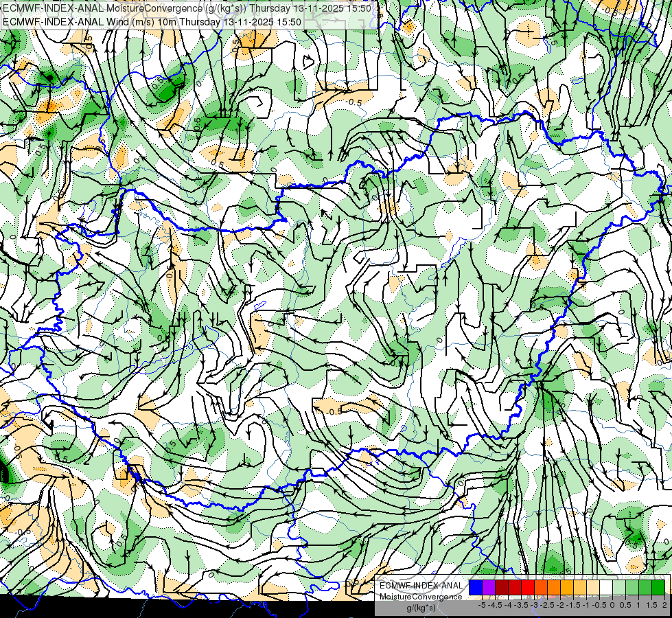The height and width of the screenshot is (618, 672).
Task: Click the blue legend color swatch
Action: (x=476, y=587)
